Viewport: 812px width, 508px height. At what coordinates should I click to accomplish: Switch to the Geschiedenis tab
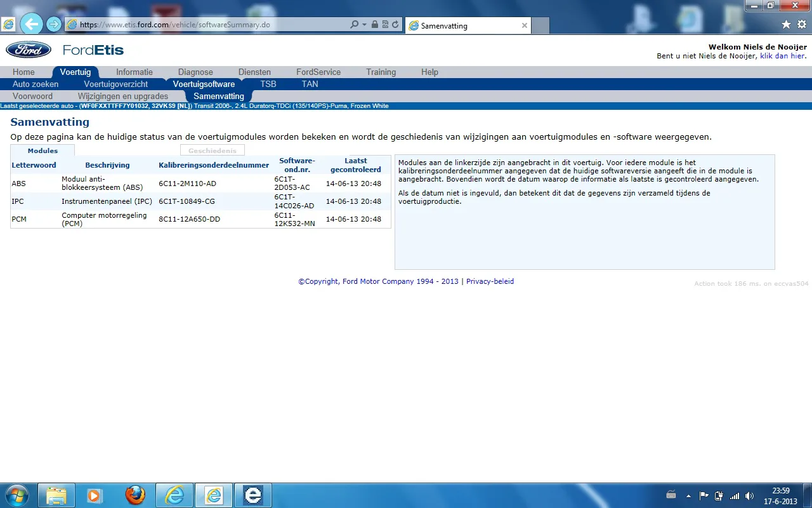coord(212,150)
